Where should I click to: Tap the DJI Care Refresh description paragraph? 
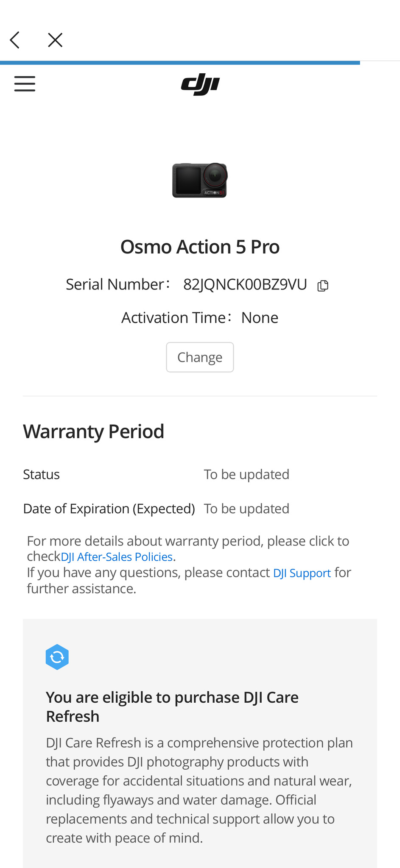[x=199, y=790]
